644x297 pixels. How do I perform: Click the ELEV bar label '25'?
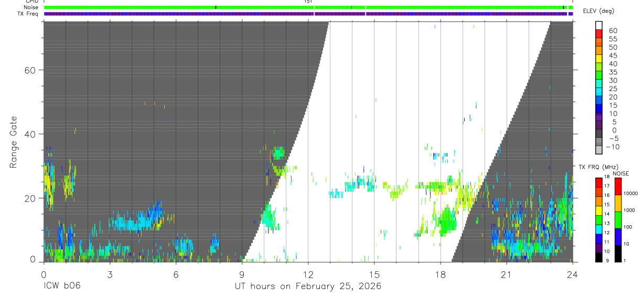click(613, 89)
